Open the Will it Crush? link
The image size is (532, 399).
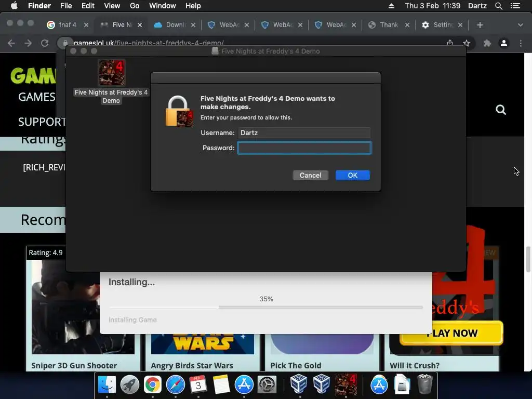pos(414,365)
